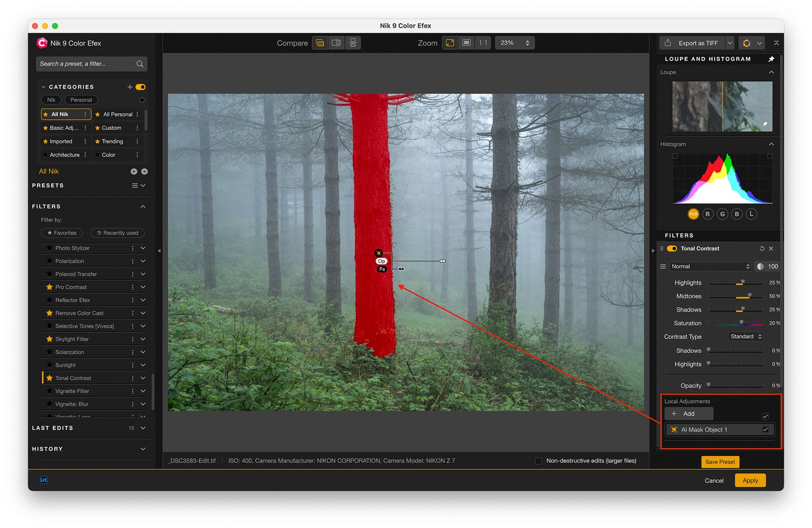The width and height of the screenshot is (812, 528).
Task: Expand the History section
Action: pyautogui.click(x=143, y=449)
